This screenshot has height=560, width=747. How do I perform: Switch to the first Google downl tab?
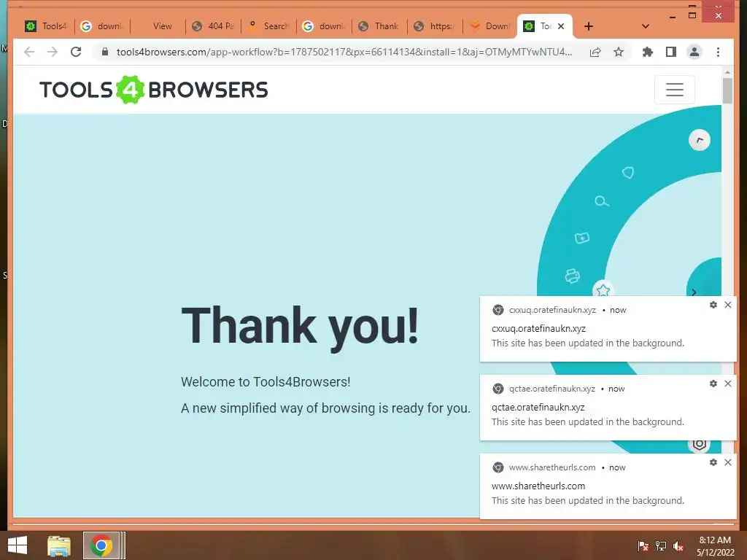101,26
